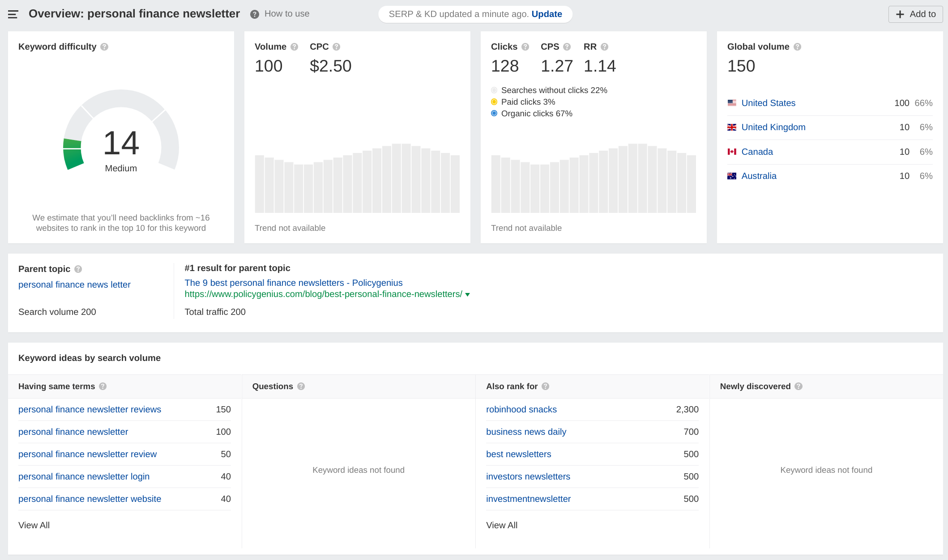Click View All under Having same terms

34,526
